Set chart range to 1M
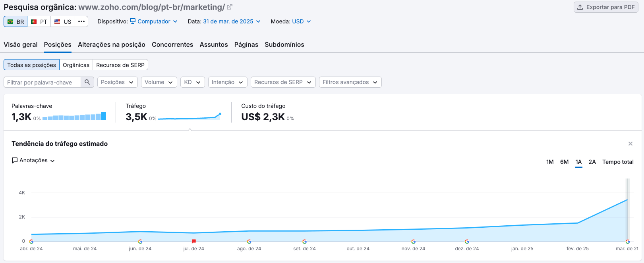Viewport: 644px width, 263px height. pyautogui.click(x=550, y=162)
